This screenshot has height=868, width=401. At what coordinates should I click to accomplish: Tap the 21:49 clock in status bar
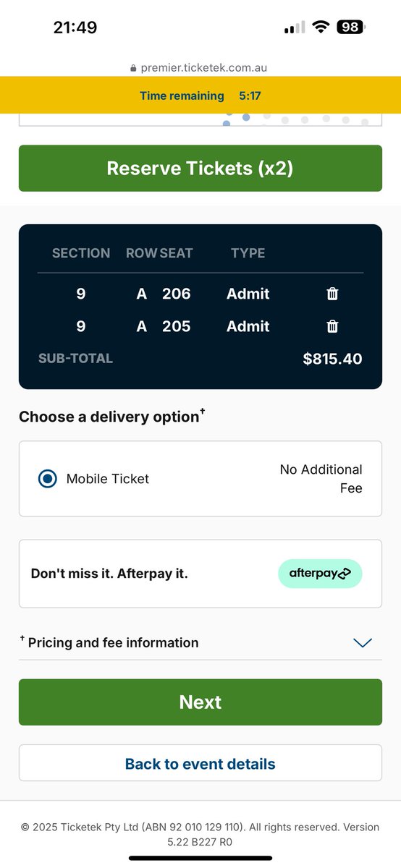75,27
